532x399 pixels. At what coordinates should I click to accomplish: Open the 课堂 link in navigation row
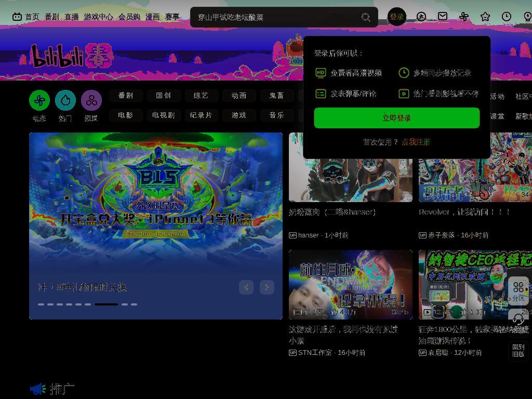497,116
